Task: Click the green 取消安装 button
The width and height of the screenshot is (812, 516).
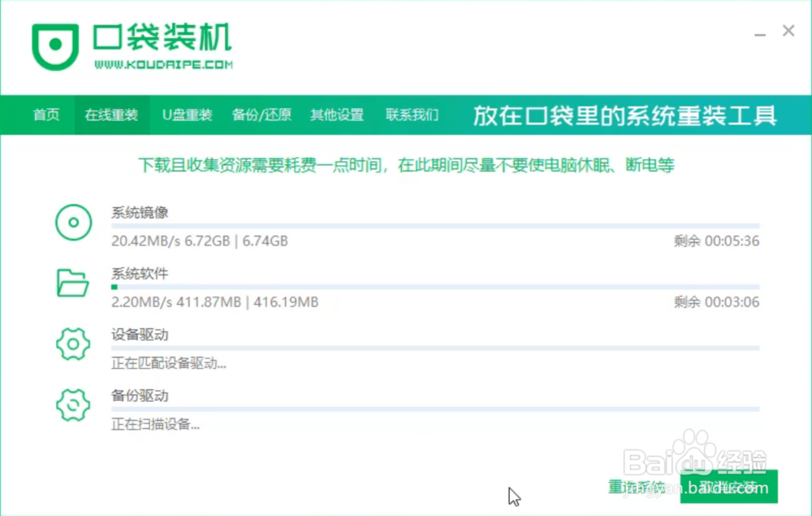Action: click(x=728, y=486)
